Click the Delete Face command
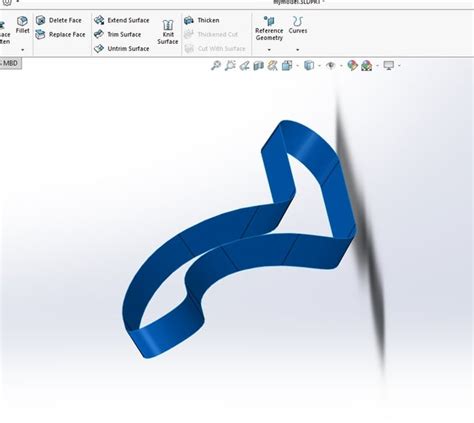474x423 pixels. [x=59, y=20]
